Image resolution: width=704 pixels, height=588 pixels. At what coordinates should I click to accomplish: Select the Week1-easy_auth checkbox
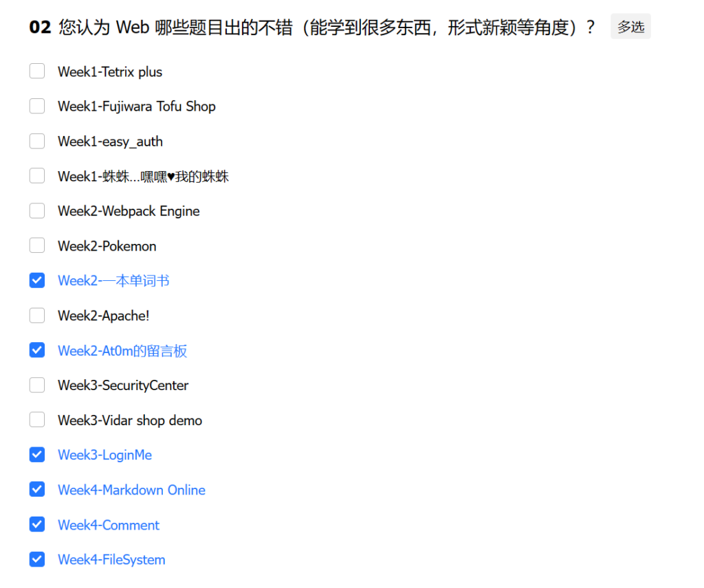(x=37, y=142)
